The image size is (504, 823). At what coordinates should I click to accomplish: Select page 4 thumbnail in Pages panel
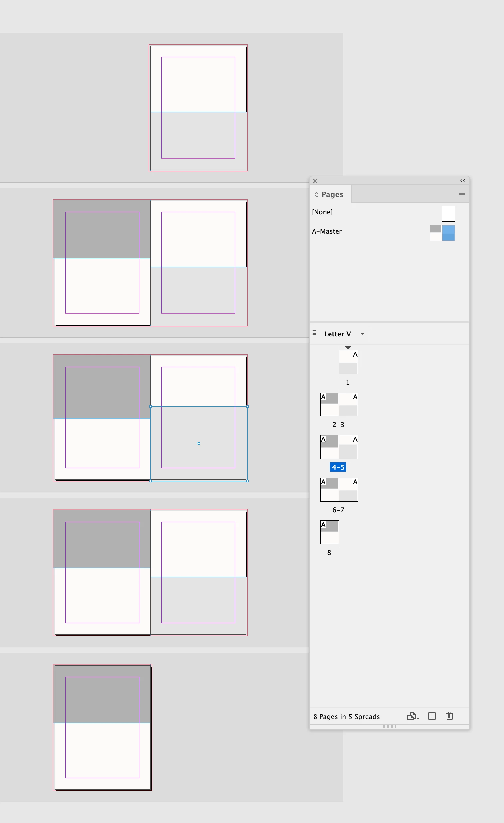pos(330,447)
